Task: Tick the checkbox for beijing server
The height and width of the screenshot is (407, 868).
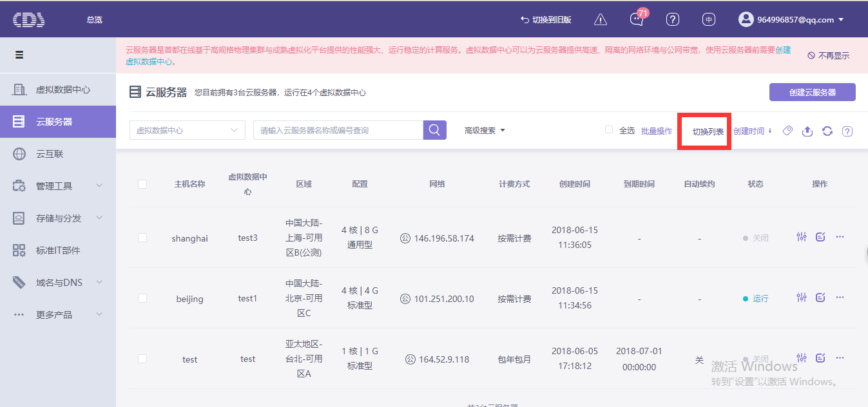Action: coord(142,298)
